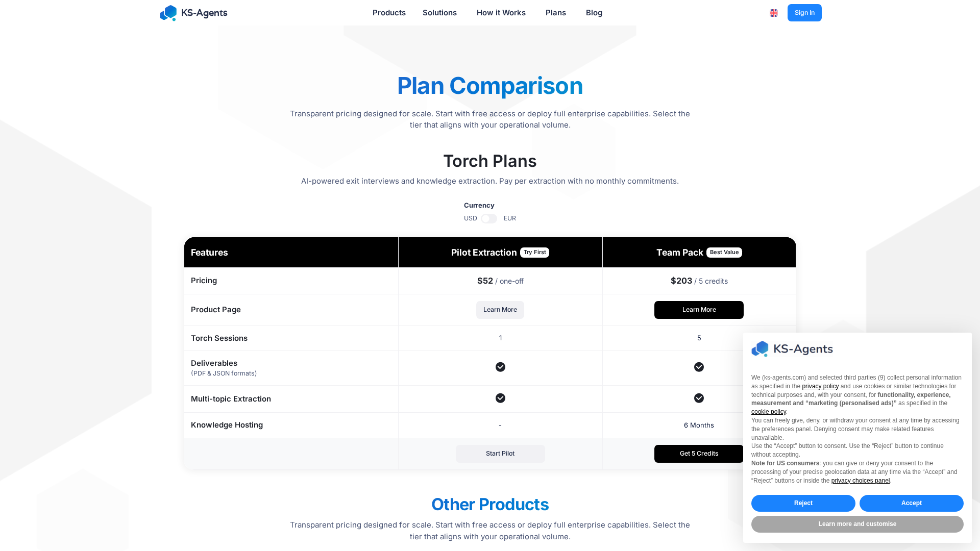Open the How it Works menu
Screen dimensions: 980x551
(x=501, y=13)
